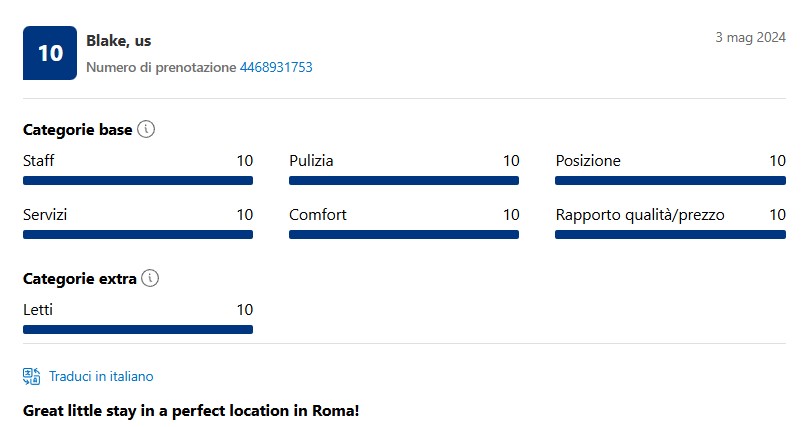Click the Numero di prenotazione label
Screen dimensions: 807x427
click(161, 67)
